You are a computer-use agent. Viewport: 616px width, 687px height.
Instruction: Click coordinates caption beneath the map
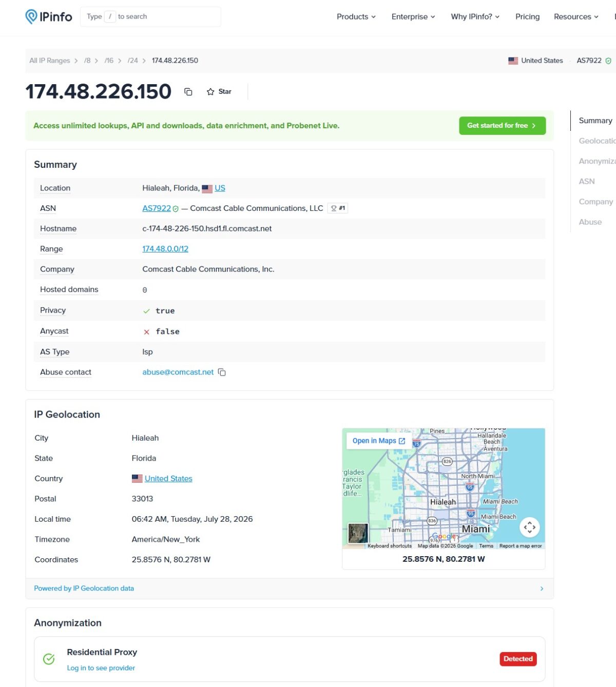(444, 559)
